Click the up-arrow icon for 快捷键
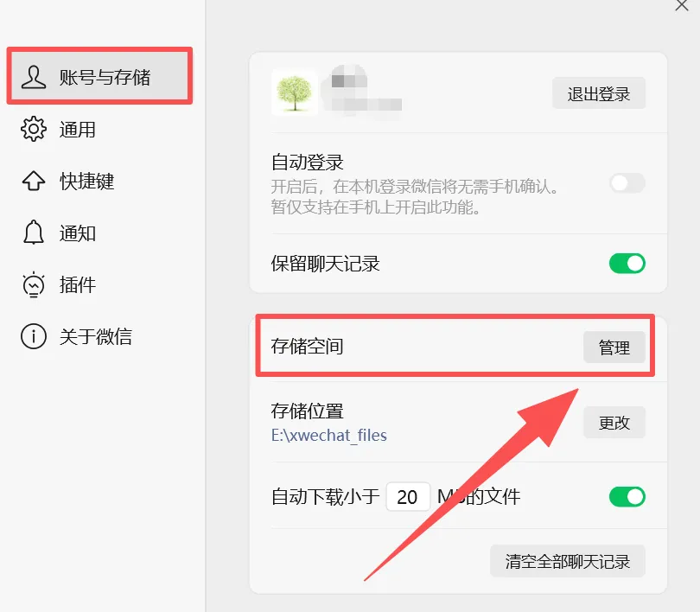The height and width of the screenshot is (612, 700). 34,182
